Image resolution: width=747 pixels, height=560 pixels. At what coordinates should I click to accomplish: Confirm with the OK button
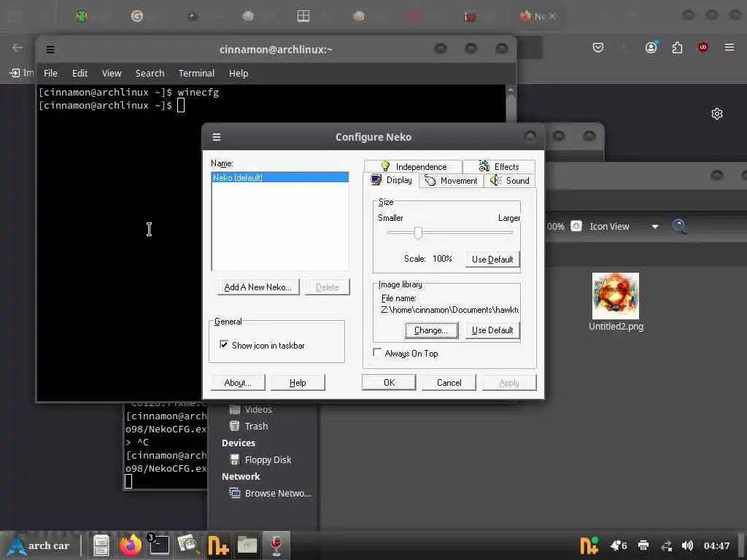tap(389, 382)
